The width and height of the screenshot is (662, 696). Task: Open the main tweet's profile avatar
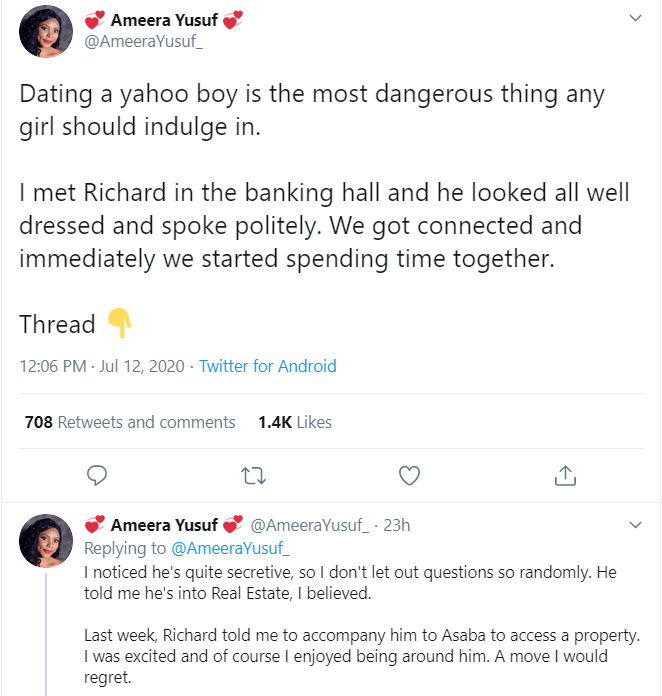[46, 32]
